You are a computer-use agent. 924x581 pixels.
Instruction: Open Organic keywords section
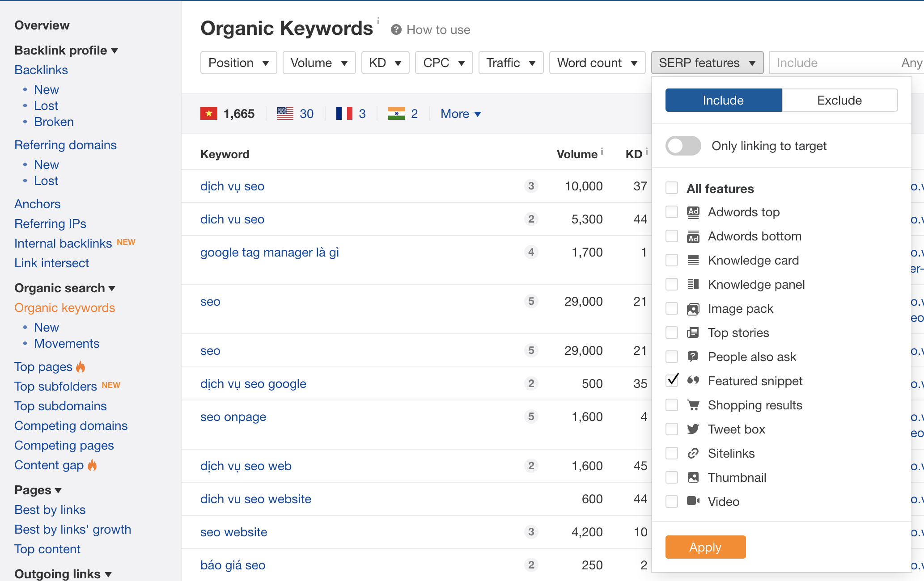pyautogui.click(x=65, y=308)
